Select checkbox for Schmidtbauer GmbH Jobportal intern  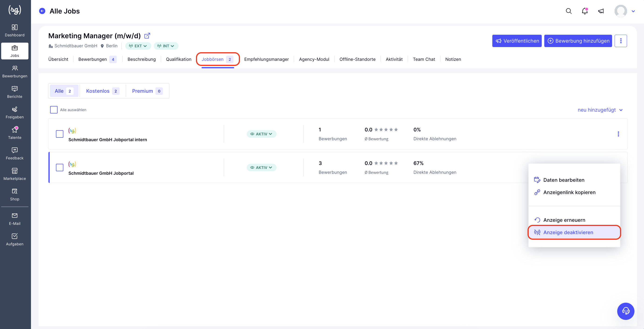(x=59, y=134)
